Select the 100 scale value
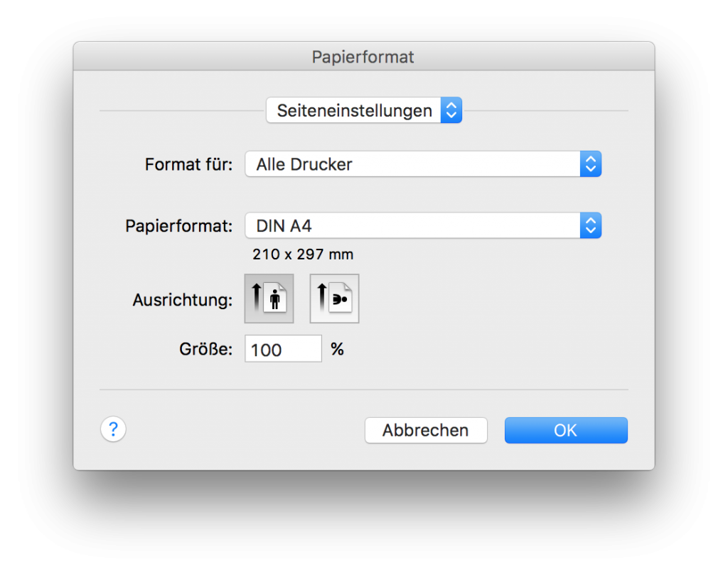 pyautogui.click(x=267, y=348)
